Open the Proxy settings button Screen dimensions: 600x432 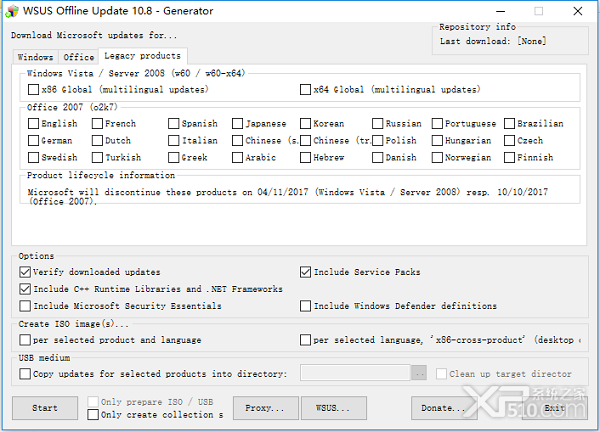click(266, 408)
